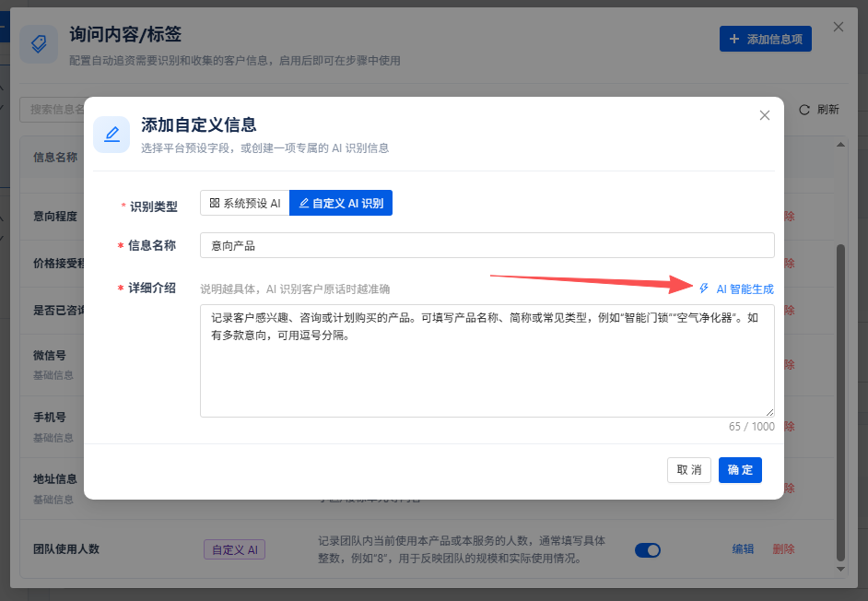Close the 询问内容/标签 background panel
868x601 pixels.
pyautogui.click(x=839, y=27)
